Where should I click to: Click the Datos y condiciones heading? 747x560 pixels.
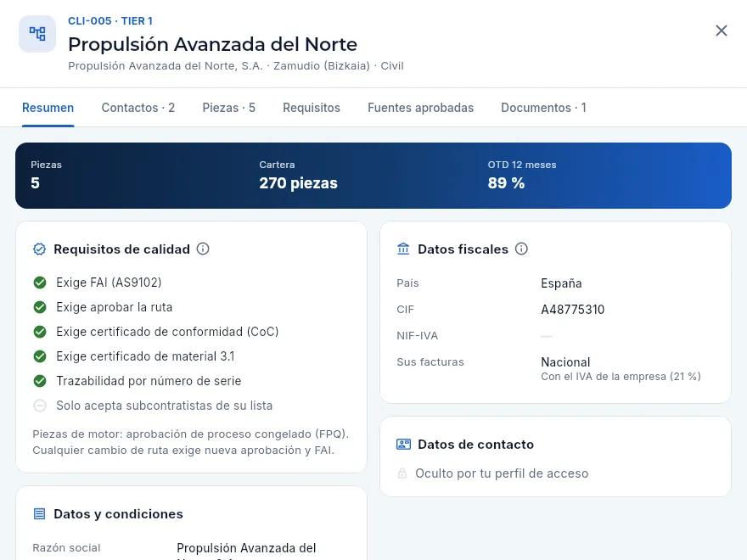tap(118, 514)
